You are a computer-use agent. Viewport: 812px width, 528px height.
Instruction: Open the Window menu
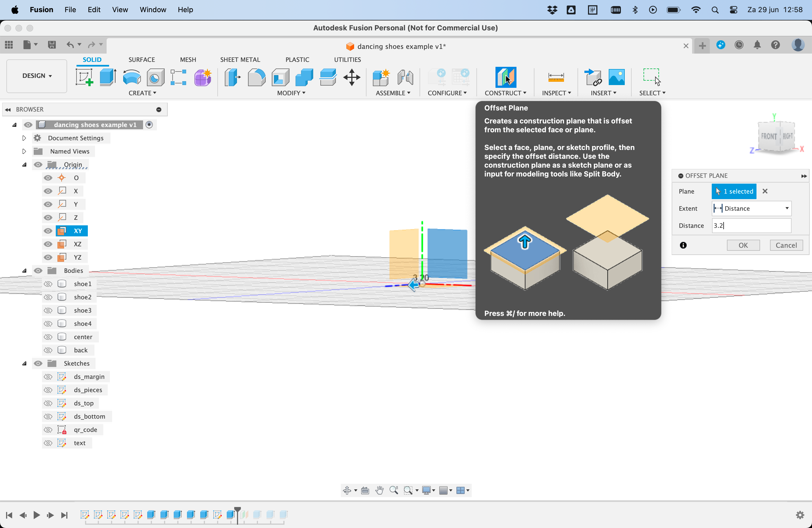tap(153, 10)
